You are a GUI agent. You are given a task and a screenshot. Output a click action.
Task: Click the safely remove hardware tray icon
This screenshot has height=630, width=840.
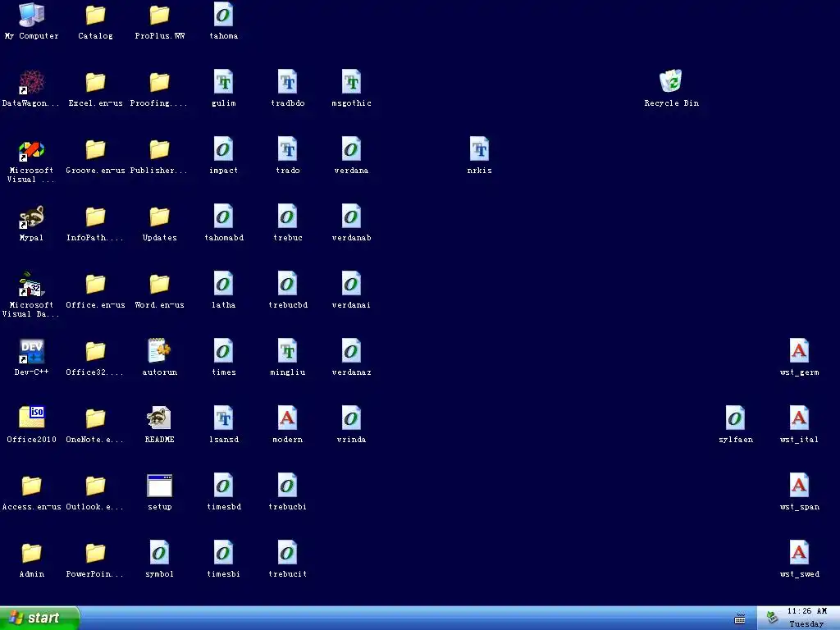(772, 618)
